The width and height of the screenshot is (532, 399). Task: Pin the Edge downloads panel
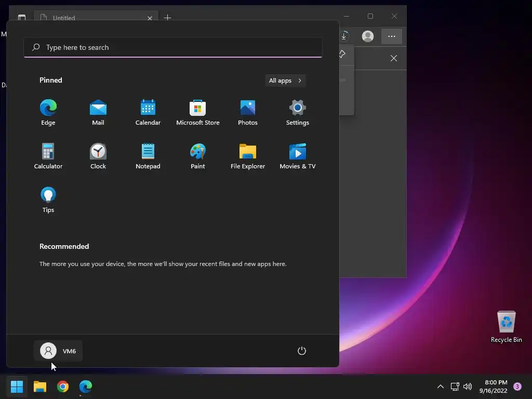point(342,54)
